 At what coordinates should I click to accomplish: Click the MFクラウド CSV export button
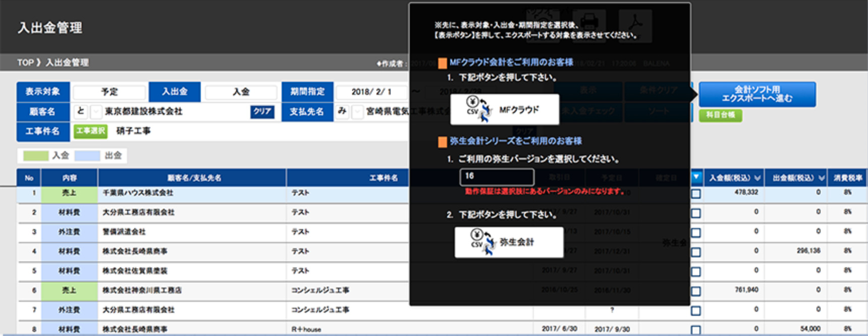[505, 109]
